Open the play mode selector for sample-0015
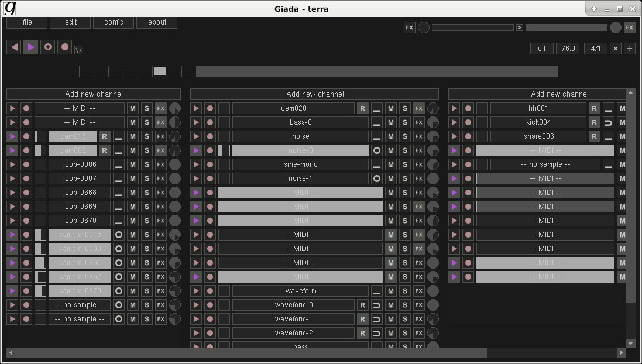The image size is (642, 364). pyautogui.click(x=119, y=235)
